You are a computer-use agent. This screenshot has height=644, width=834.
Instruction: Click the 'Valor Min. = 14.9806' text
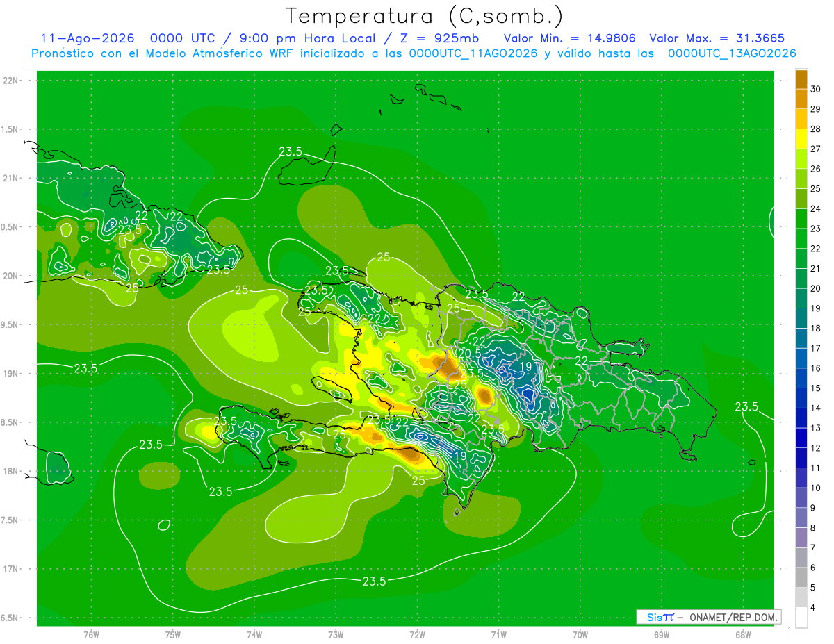[570, 38]
